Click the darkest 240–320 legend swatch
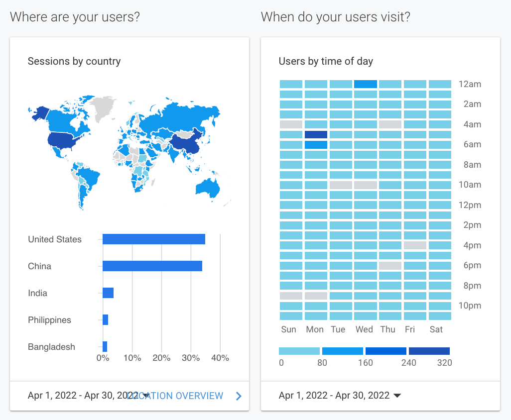This screenshot has height=420, width=511. 429,351
